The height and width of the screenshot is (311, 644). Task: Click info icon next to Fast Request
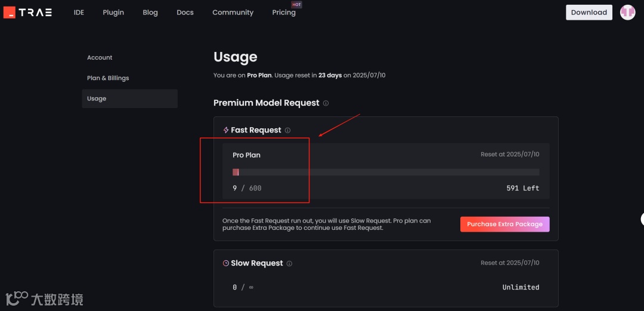[x=287, y=130]
